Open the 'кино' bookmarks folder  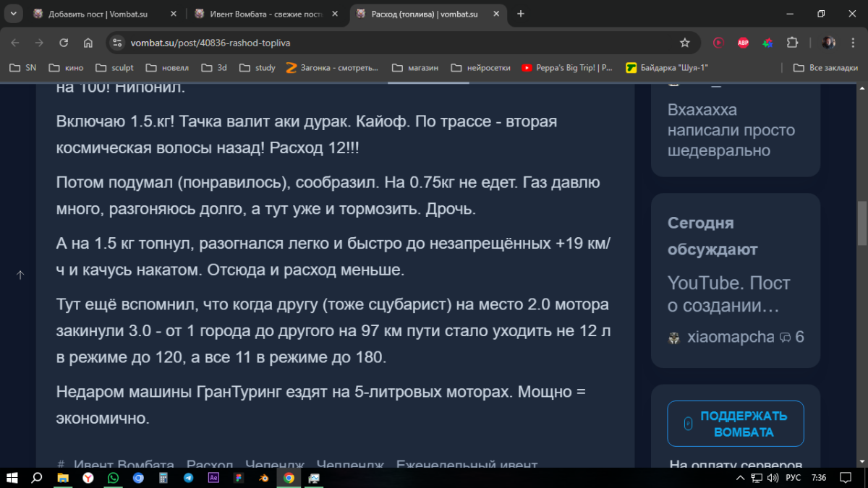(x=66, y=68)
